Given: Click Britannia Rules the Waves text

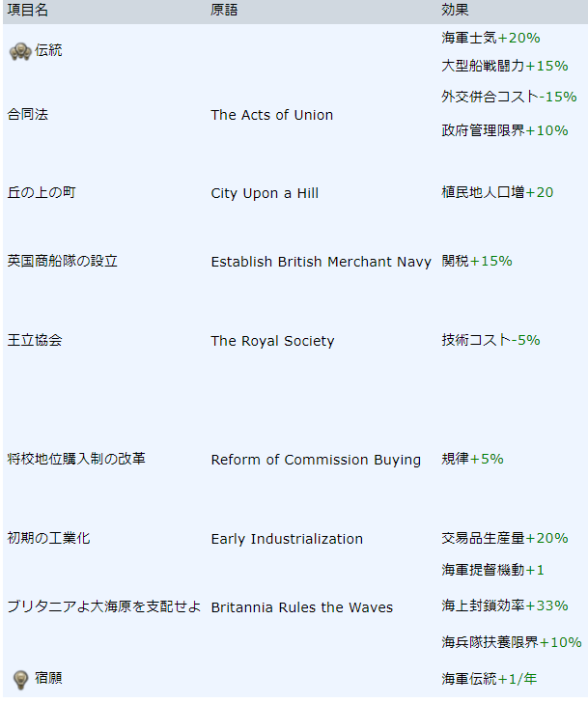Looking at the screenshot, I should tap(302, 607).
